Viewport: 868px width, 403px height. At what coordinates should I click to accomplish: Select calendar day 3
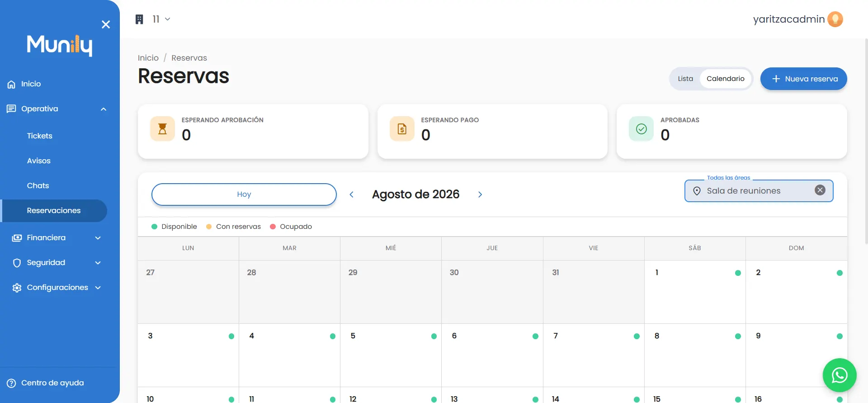point(188,355)
